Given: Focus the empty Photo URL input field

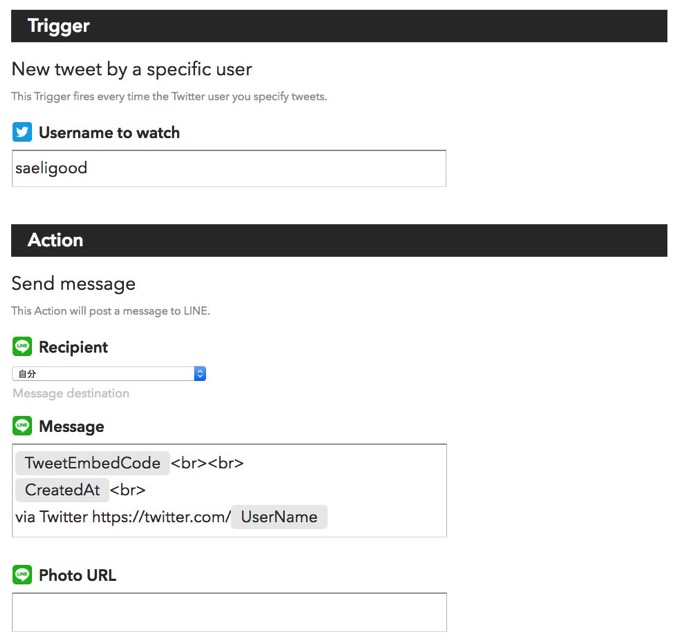Looking at the screenshot, I should (x=229, y=612).
